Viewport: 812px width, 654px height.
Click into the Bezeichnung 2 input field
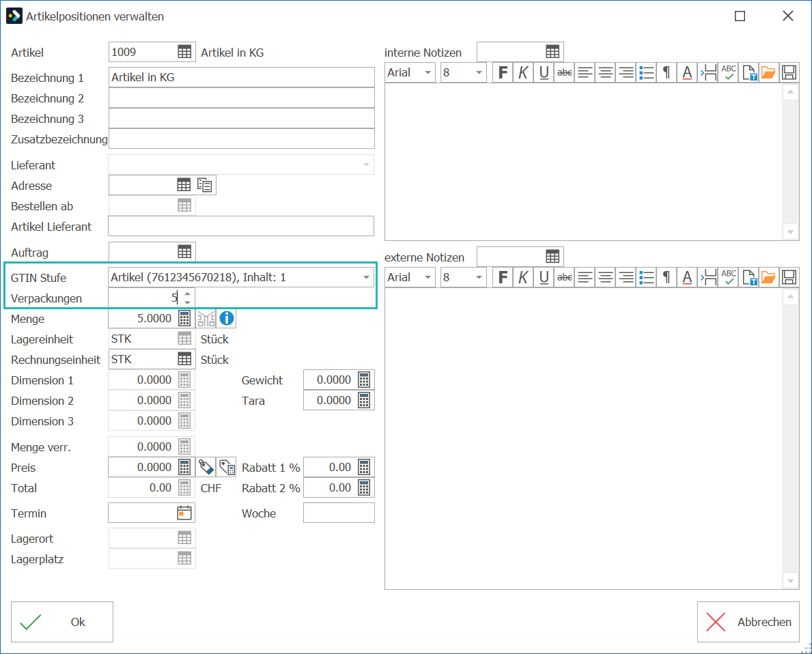tap(241, 98)
